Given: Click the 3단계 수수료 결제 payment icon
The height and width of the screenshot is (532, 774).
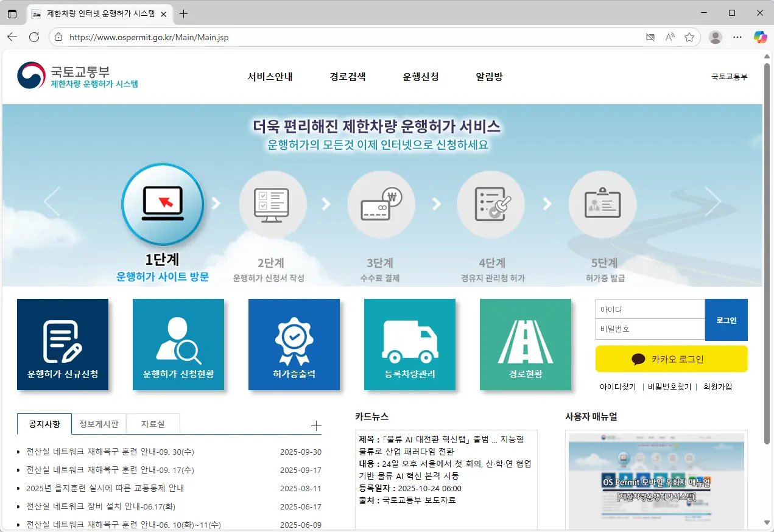Looking at the screenshot, I should (382, 204).
